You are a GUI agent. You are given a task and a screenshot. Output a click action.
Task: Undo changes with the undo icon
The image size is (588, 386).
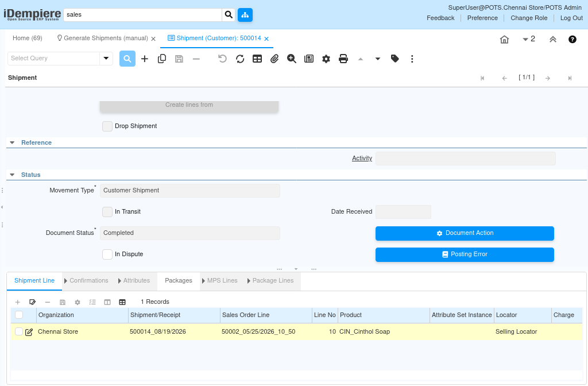222,59
